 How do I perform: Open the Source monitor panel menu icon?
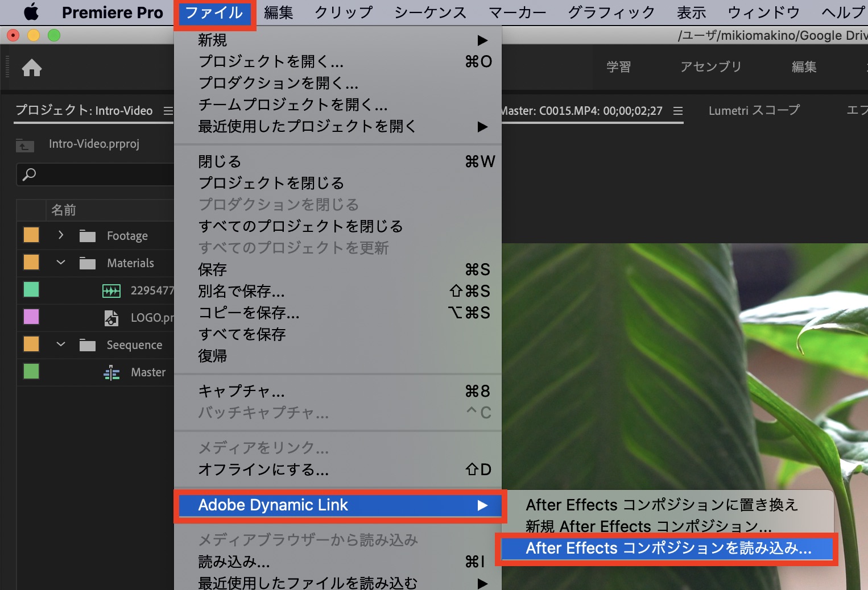(677, 111)
